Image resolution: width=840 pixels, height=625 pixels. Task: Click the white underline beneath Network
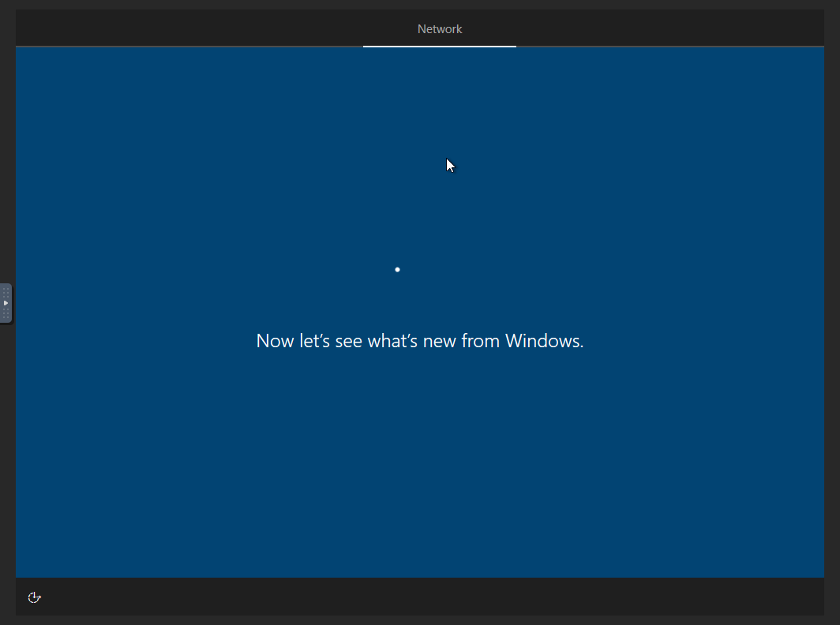(x=440, y=47)
